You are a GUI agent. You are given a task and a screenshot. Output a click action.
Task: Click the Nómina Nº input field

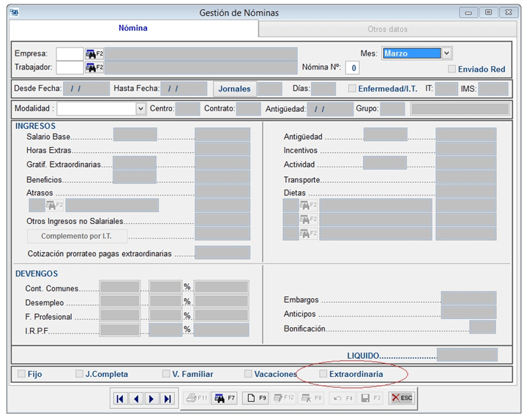[x=353, y=67]
